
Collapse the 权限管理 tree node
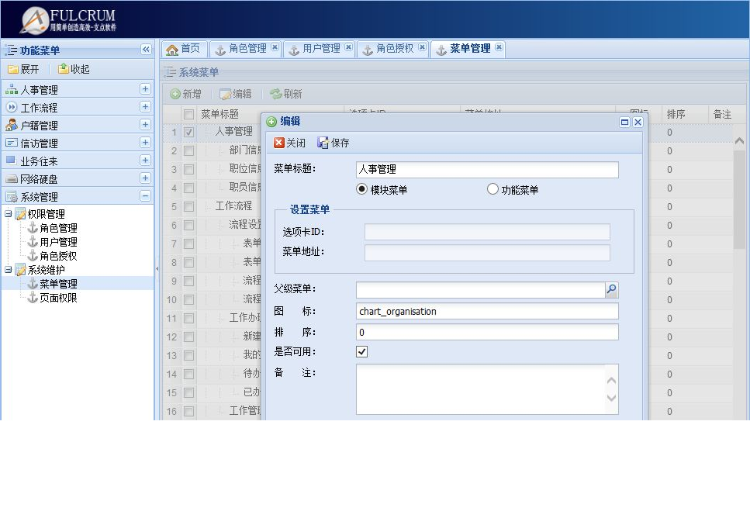tap(8, 214)
